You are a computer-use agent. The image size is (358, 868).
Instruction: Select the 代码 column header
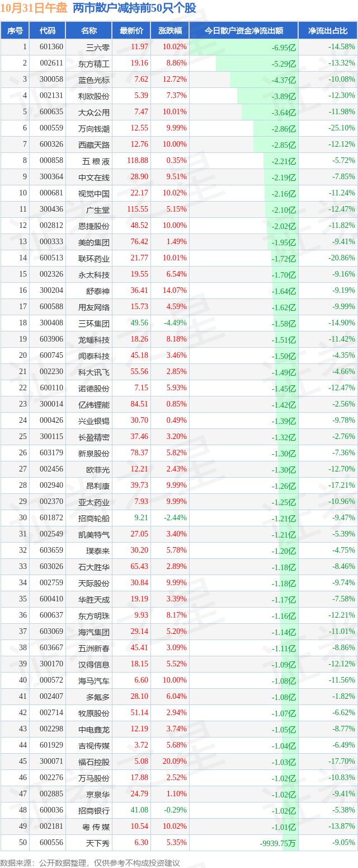click(x=48, y=31)
